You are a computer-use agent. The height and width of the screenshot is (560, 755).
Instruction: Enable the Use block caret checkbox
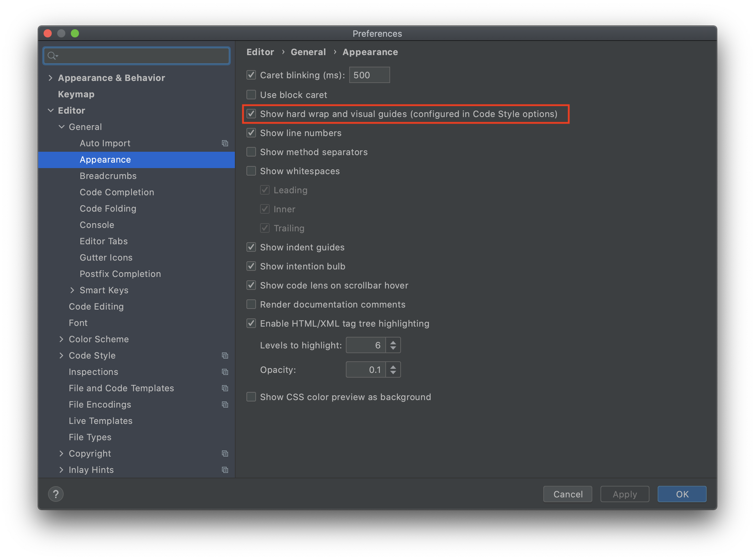tap(251, 95)
